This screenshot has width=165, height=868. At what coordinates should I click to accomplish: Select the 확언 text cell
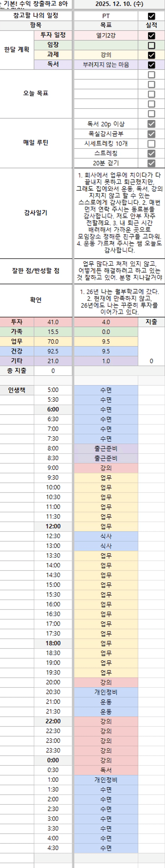pos(119,300)
